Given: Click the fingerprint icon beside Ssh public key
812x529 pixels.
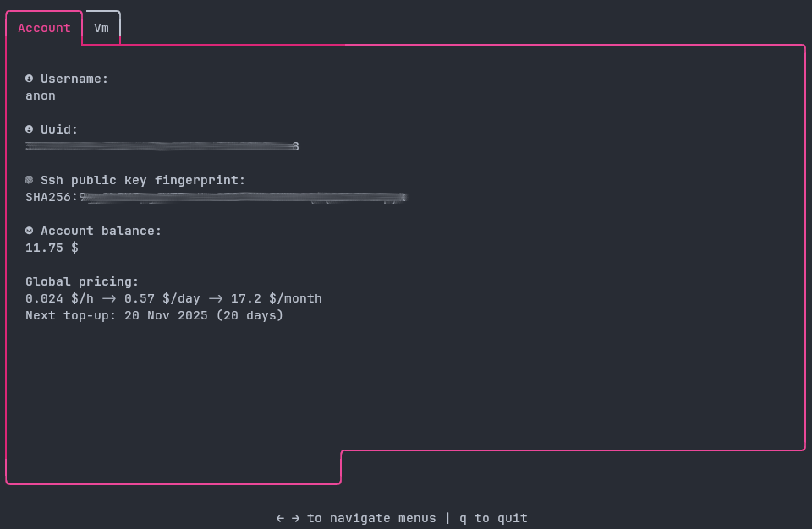Looking at the screenshot, I should [x=30, y=180].
